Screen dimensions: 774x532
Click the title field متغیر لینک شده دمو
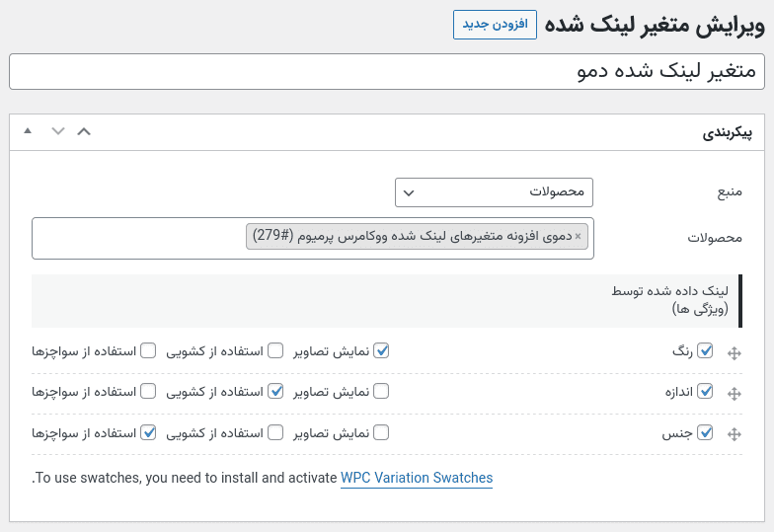coord(387,71)
